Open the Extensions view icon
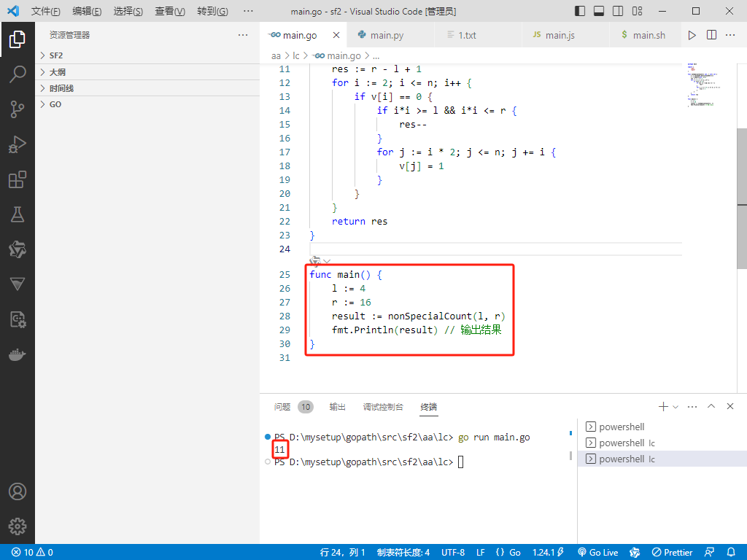 coord(18,179)
